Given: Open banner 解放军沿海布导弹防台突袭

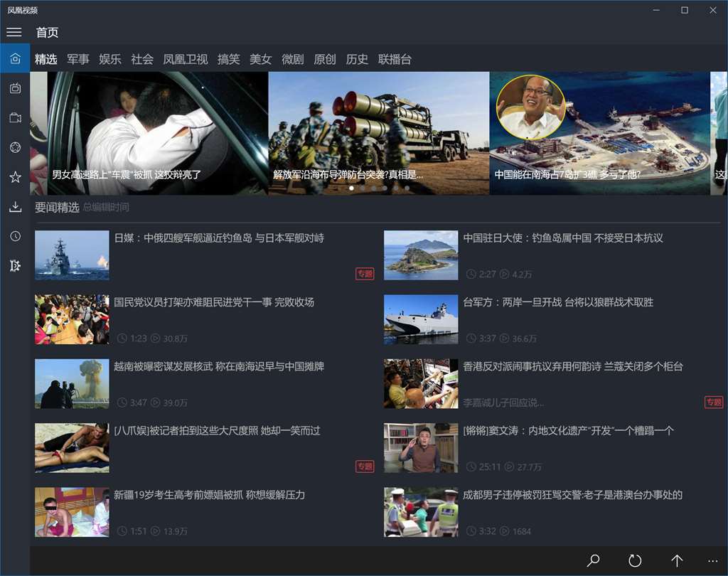Looking at the screenshot, I should pos(379,133).
